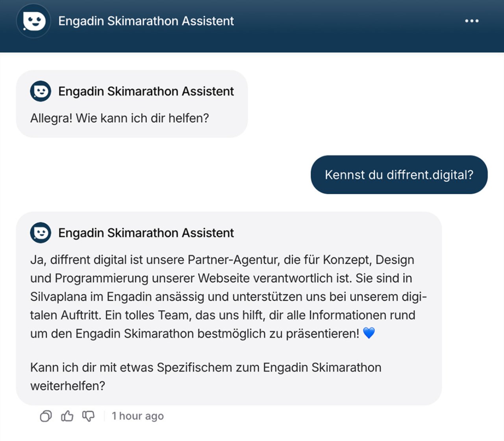This screenshot has width=504, height=441.
Task: Click the '1 hour ago' timestamp
Action: [137, 416]
